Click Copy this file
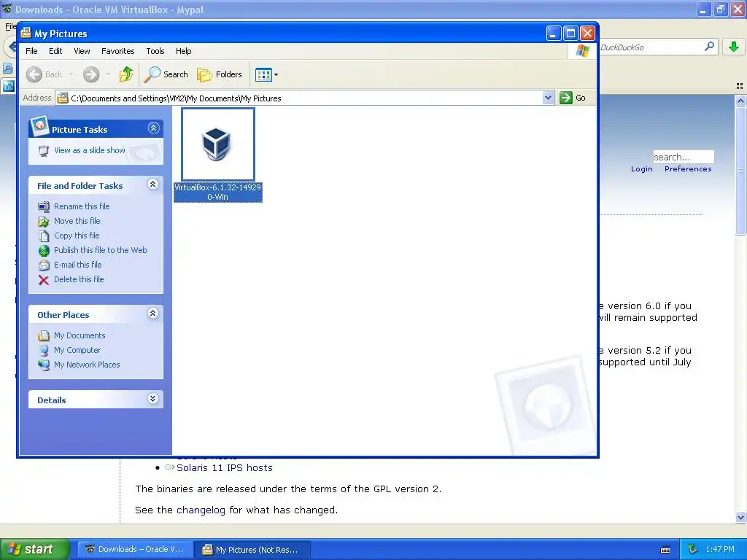The image size is (747, 560). tap(77, 236)
